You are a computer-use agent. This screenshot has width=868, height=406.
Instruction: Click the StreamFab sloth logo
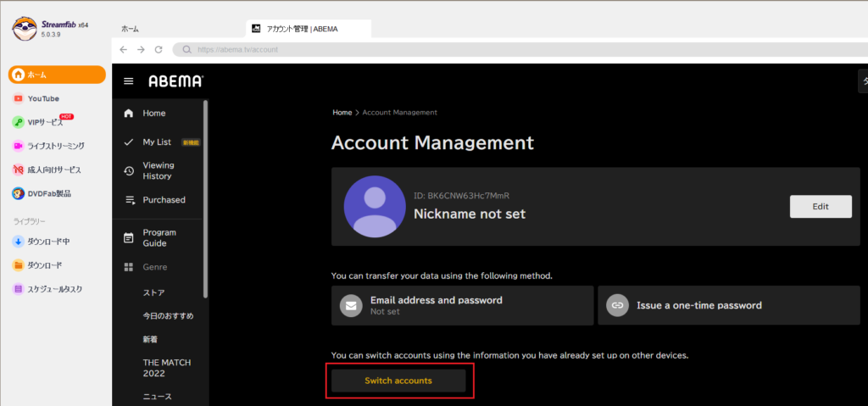(25, 29)
